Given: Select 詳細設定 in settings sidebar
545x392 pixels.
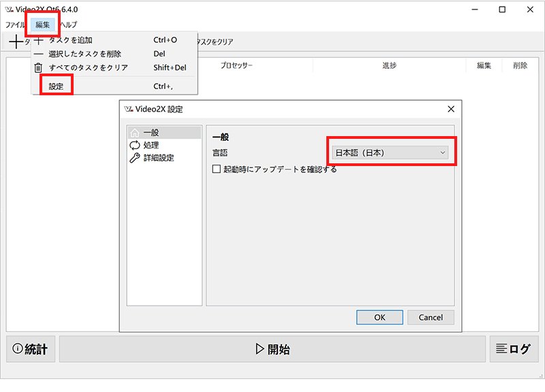Looking at the screenshot, I should click(x=164, y=158).
